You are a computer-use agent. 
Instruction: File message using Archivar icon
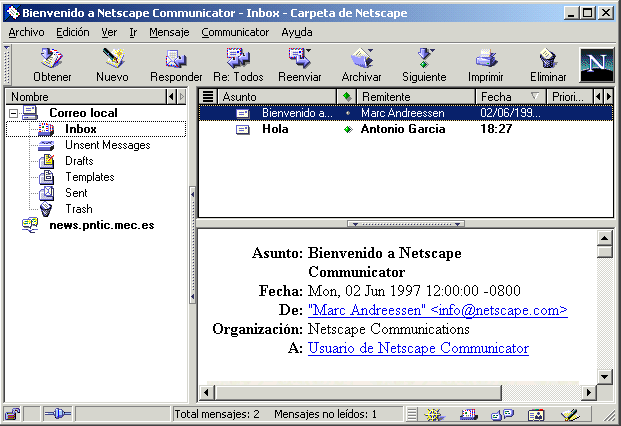[362, 64]
